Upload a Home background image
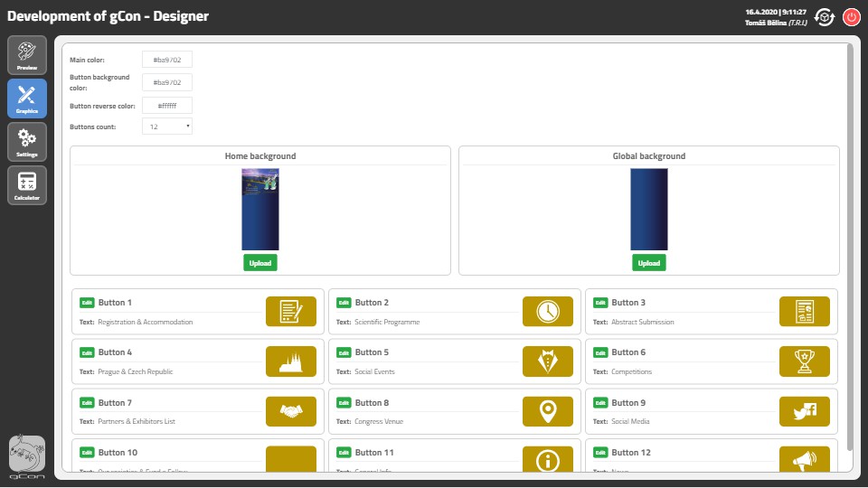This screenshot has height=488, width=868. click(260, 263)
